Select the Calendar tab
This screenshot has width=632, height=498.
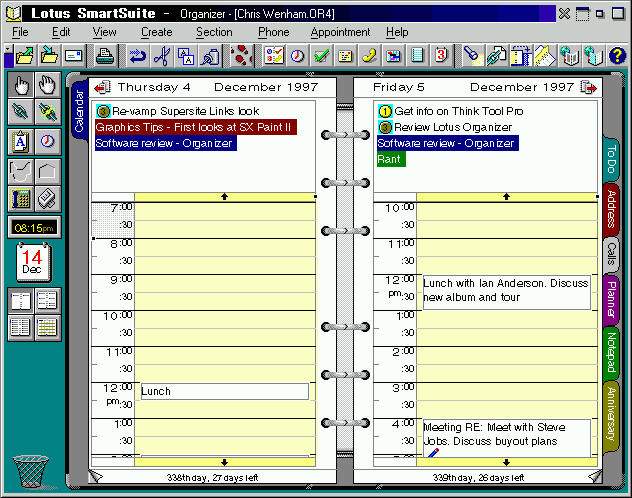[x=79, y=111]
